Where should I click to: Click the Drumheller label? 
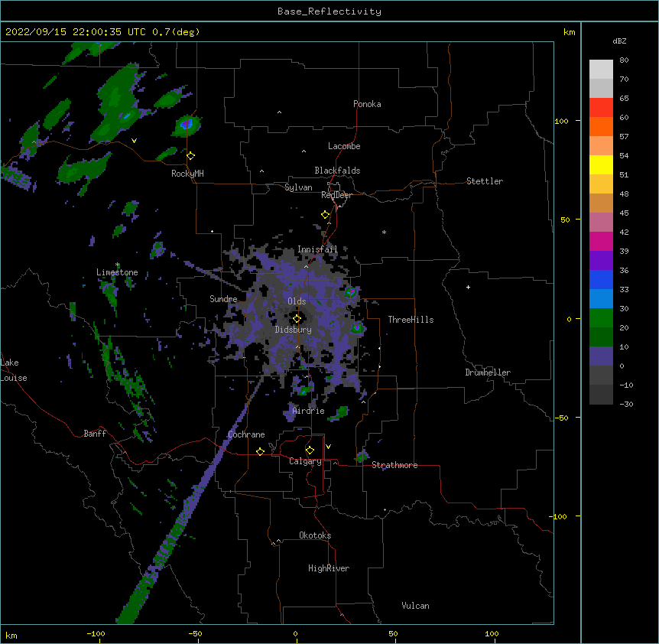tap(488, 372)
